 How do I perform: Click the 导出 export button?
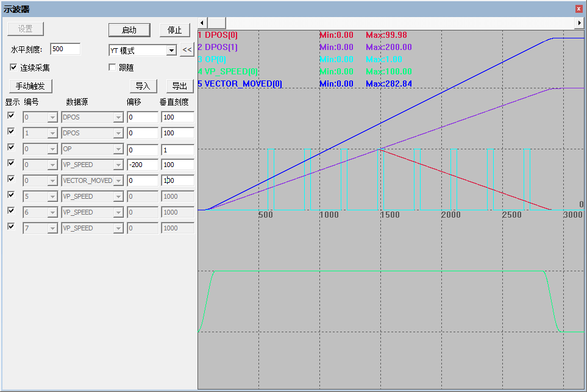point(180,86)
